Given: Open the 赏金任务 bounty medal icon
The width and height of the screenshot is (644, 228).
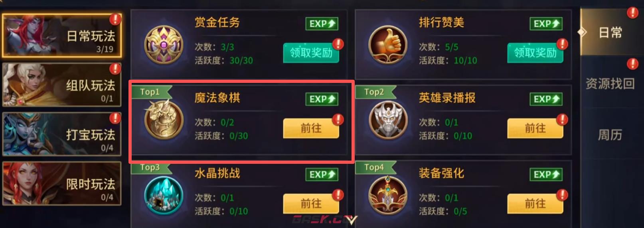Looking at the screenshot, I should (x=164, y=45).
